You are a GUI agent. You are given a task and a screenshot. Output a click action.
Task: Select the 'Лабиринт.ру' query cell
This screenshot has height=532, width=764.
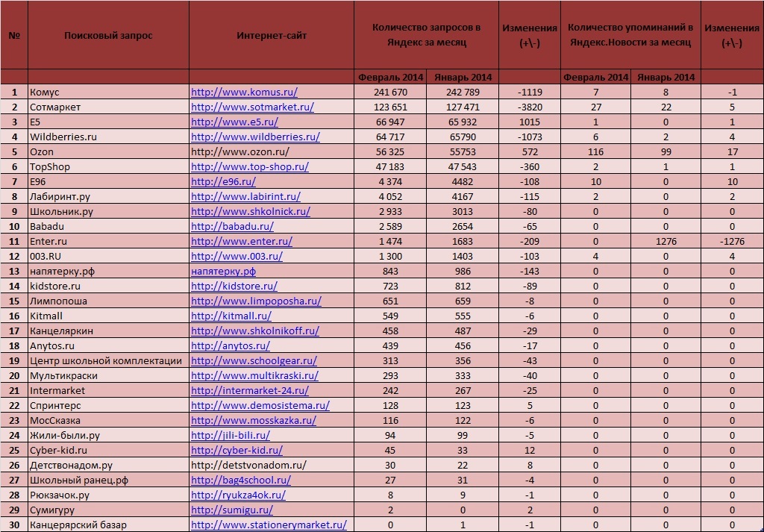click(108, 196)
